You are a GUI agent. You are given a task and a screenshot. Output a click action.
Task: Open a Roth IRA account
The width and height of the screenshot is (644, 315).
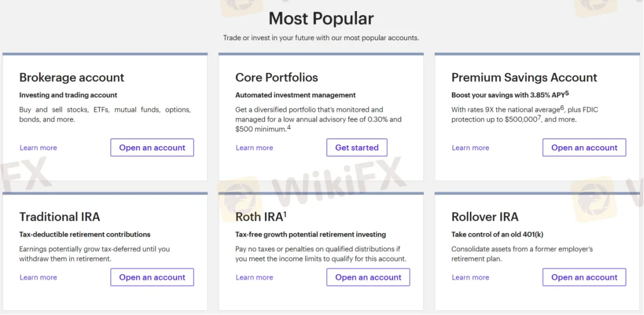(368, 278)
